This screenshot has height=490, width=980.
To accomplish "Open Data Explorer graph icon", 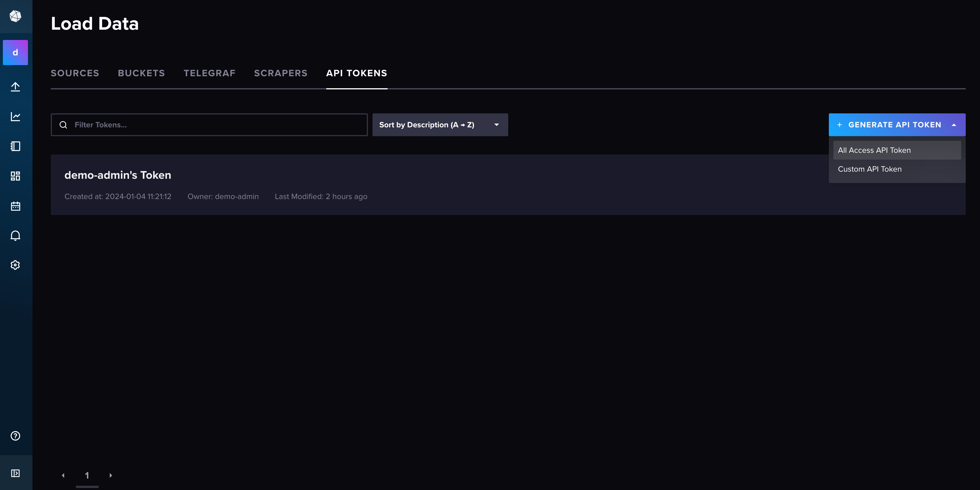I will click(x=15, y=117).
